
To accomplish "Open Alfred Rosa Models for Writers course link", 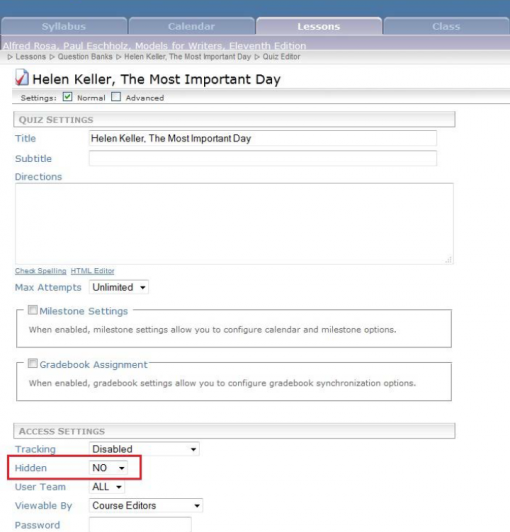I will click(x=154, y=45).
